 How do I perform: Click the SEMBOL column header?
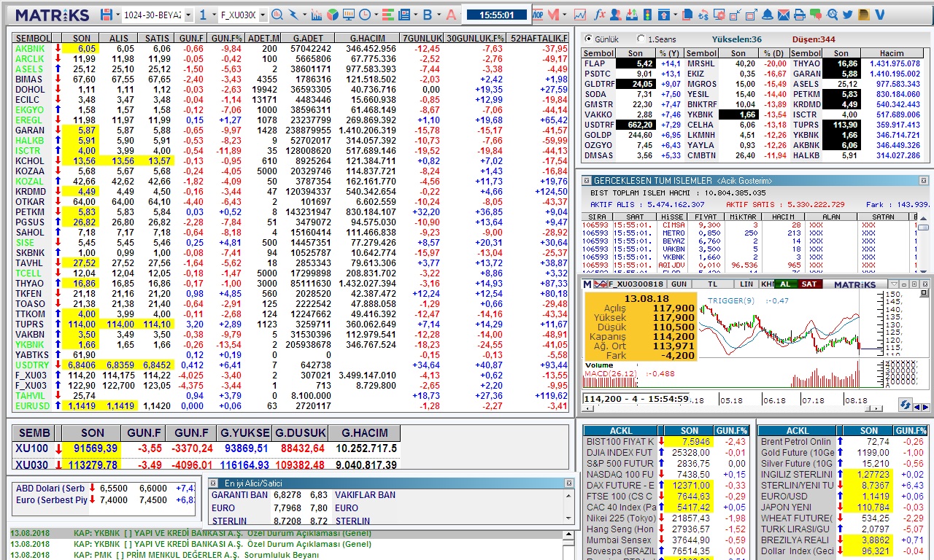coord(32,38)
